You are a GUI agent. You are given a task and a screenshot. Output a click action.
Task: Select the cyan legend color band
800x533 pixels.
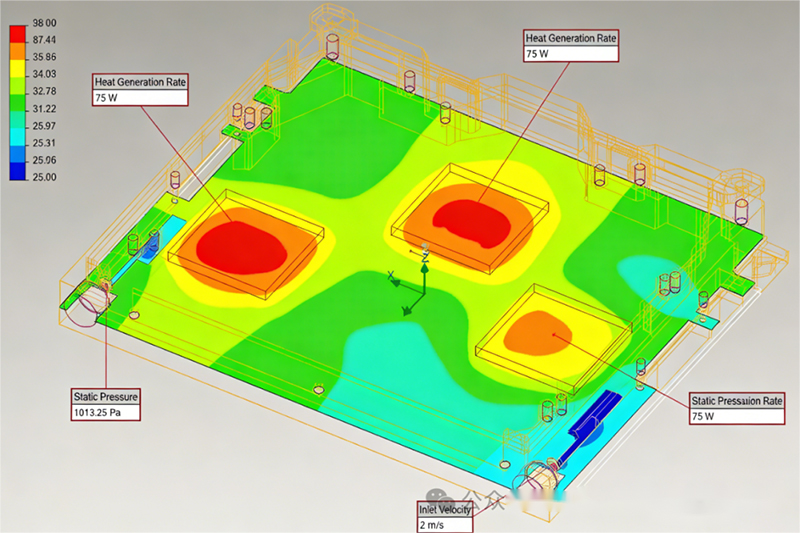(17, 137)
